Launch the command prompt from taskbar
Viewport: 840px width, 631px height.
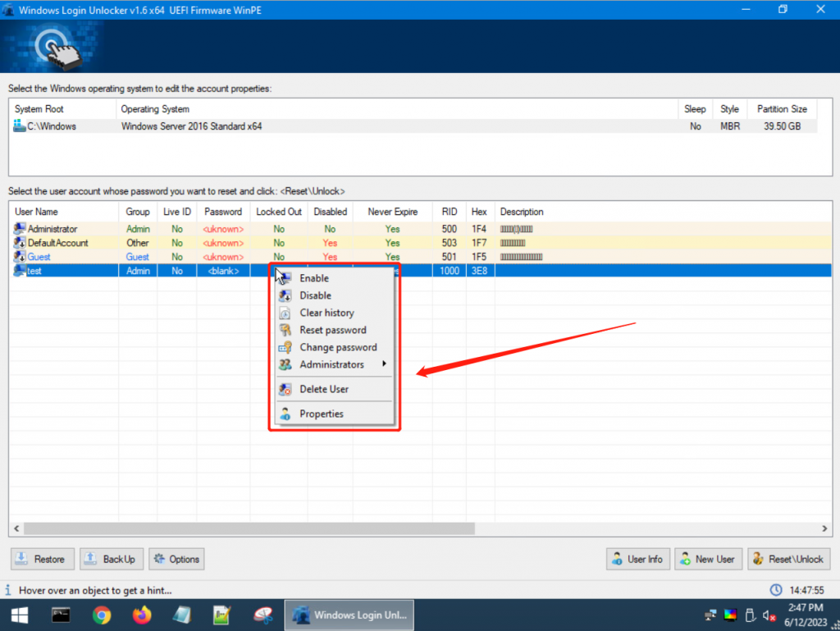[x=61, y=615]
